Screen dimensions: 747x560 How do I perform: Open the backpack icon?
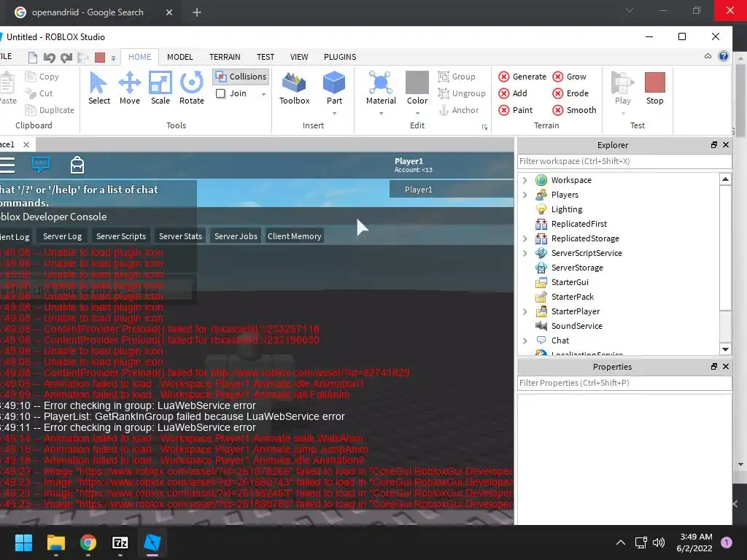coord(77,165)
